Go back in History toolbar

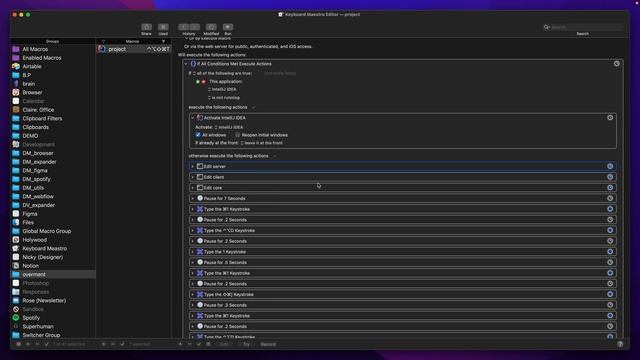184,27
